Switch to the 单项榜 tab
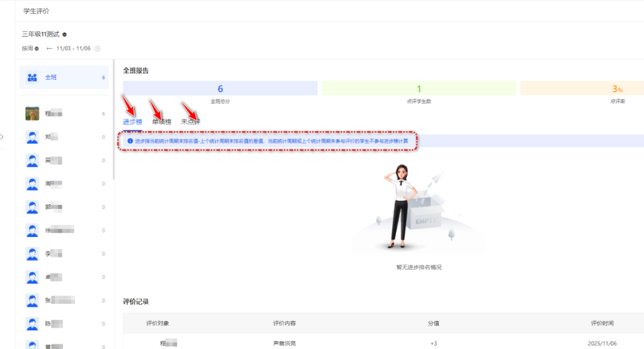The width and height of the screenshot is (644, 349). tap(161, 121)
